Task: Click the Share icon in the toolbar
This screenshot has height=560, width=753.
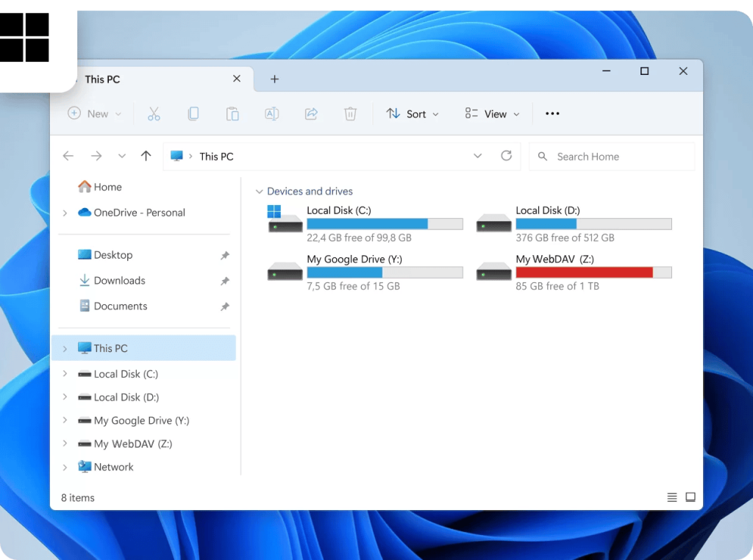Action: click(311, 114)
